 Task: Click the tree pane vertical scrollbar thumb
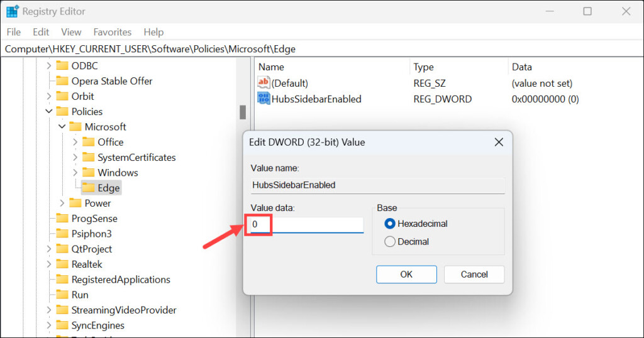pos(243,112)
